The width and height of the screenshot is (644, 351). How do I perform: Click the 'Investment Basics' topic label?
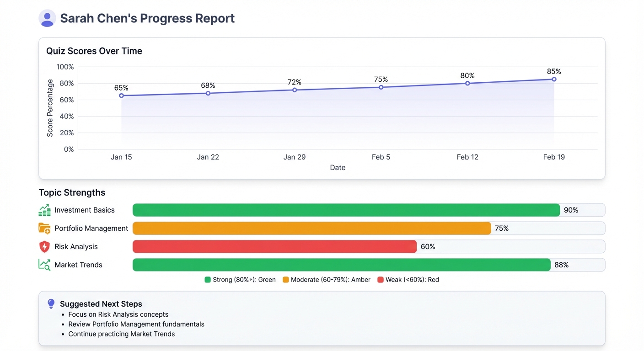(85, 210)
